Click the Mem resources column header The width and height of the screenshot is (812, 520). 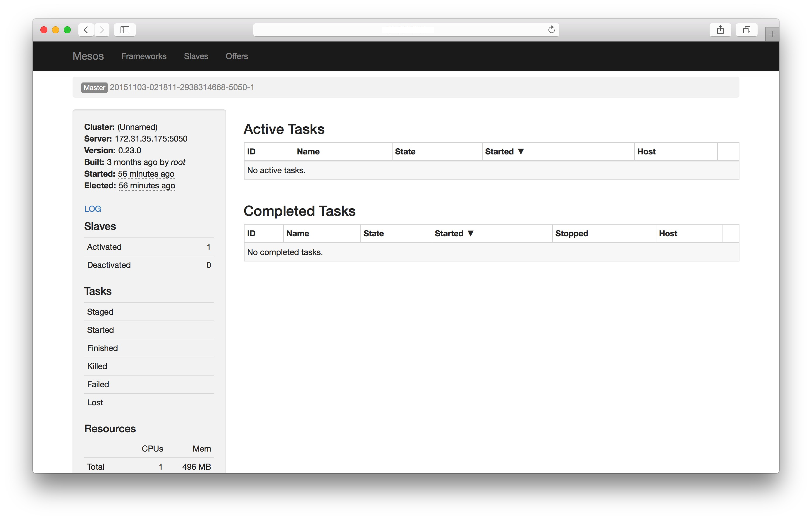point(202,449)
